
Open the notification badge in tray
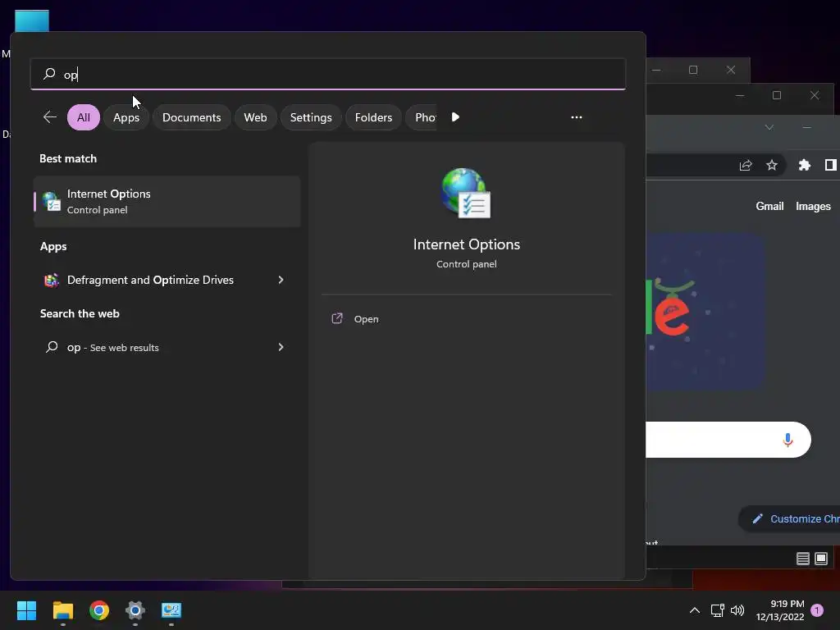[817, 610]
